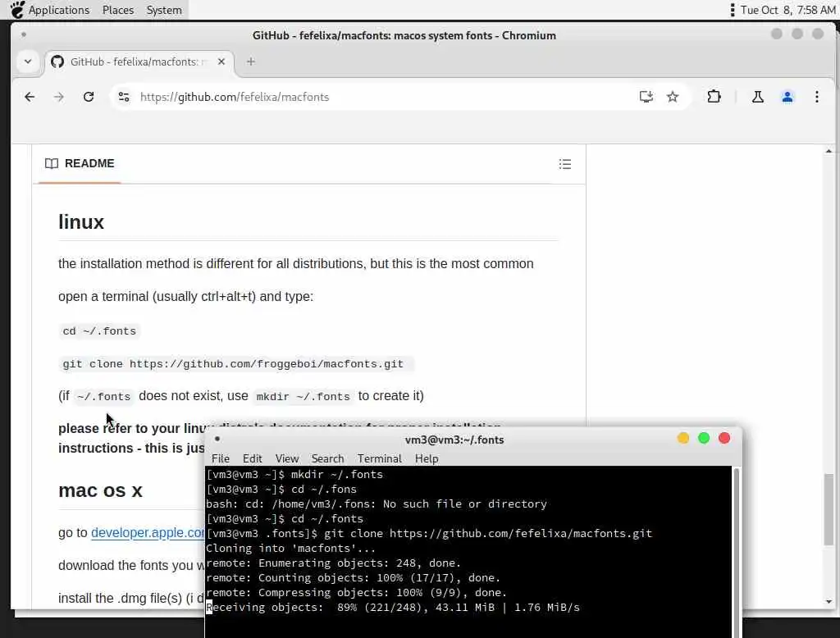
Task: Open a new tab with plus button
Action: pos(251,62)
